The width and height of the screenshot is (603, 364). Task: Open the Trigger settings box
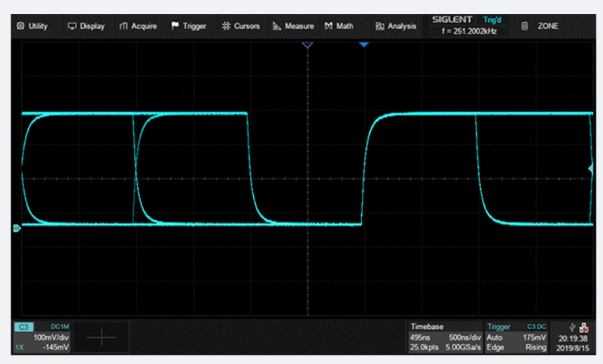516,337
